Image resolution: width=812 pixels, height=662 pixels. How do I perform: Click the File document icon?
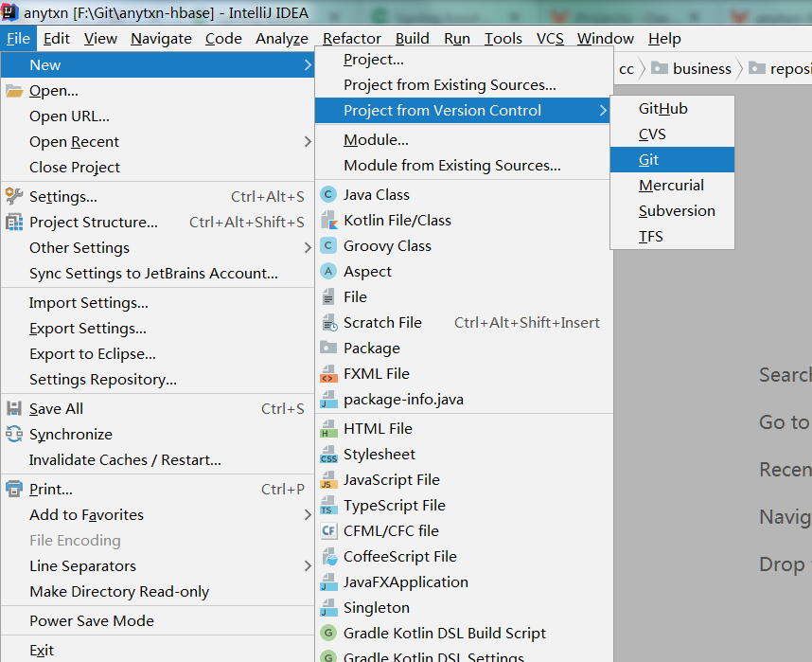coord(328,297)
